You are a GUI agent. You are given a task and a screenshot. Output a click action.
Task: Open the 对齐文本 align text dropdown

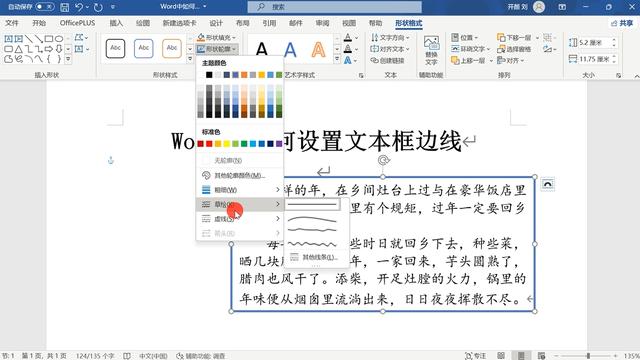[390, 49]
